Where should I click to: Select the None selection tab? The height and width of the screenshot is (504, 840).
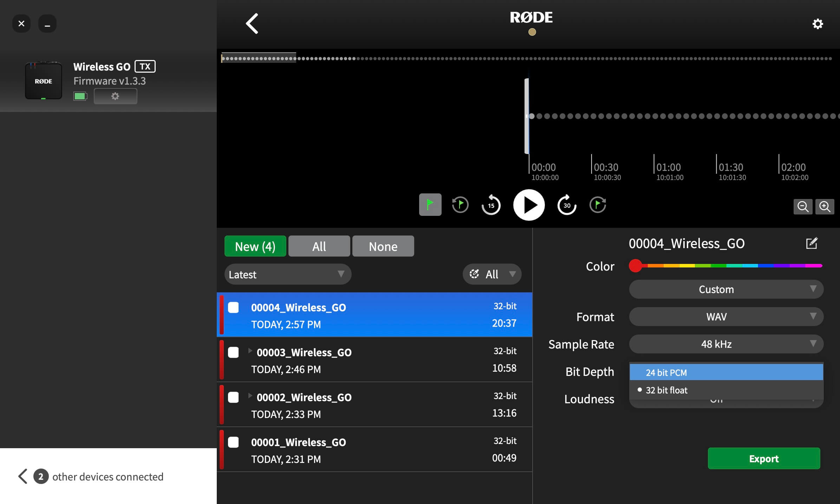383,246
